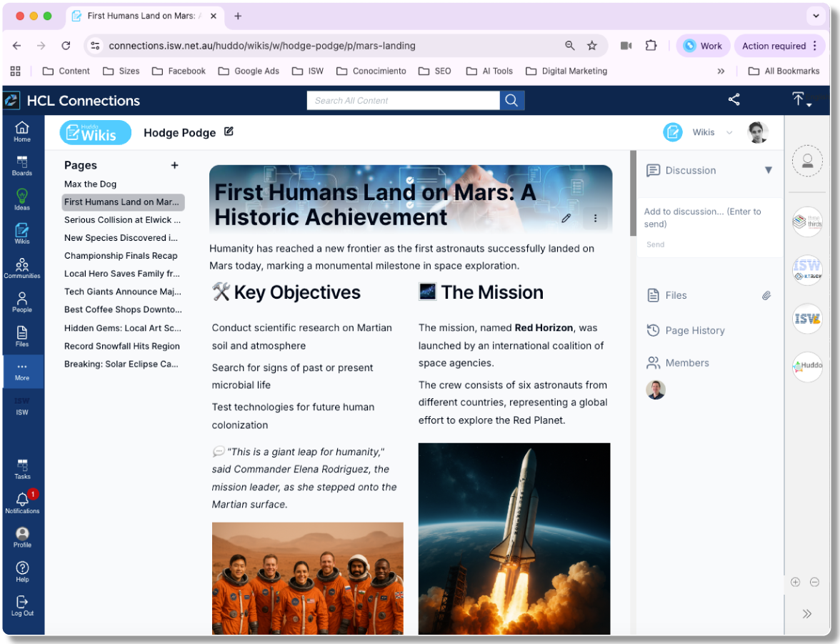Select the Max the Dog page

click(x=90, y=184)
